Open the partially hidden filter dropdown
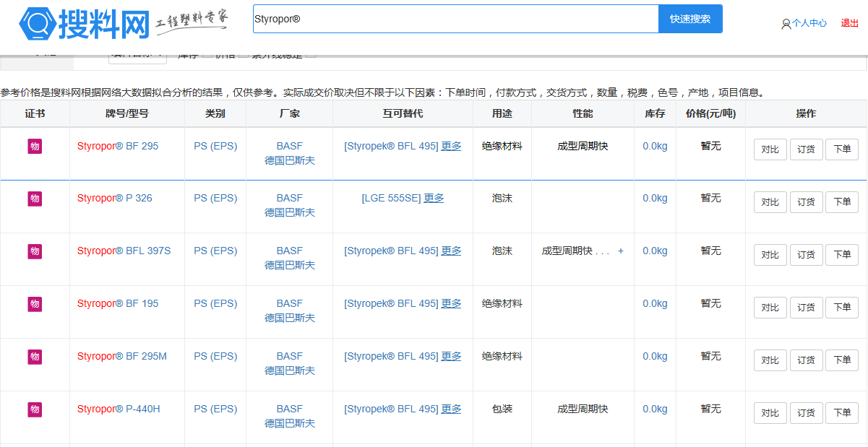This screenshot has width=868, height=447. tap(137, 56)
